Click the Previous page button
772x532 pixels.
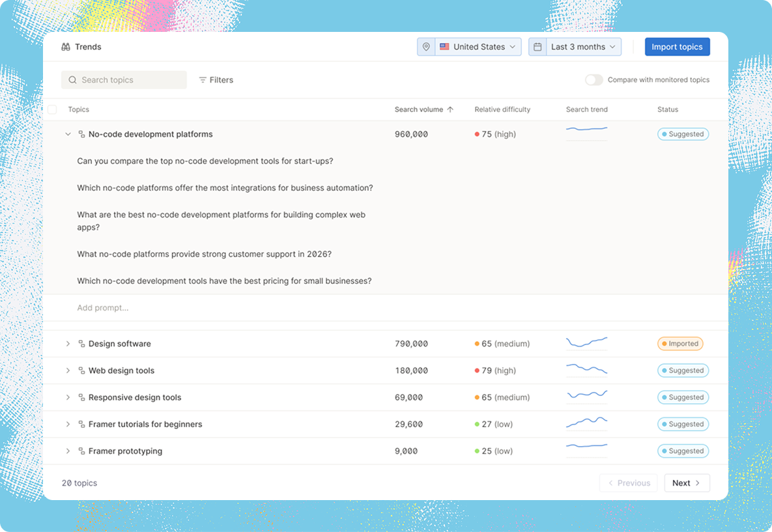629,483
